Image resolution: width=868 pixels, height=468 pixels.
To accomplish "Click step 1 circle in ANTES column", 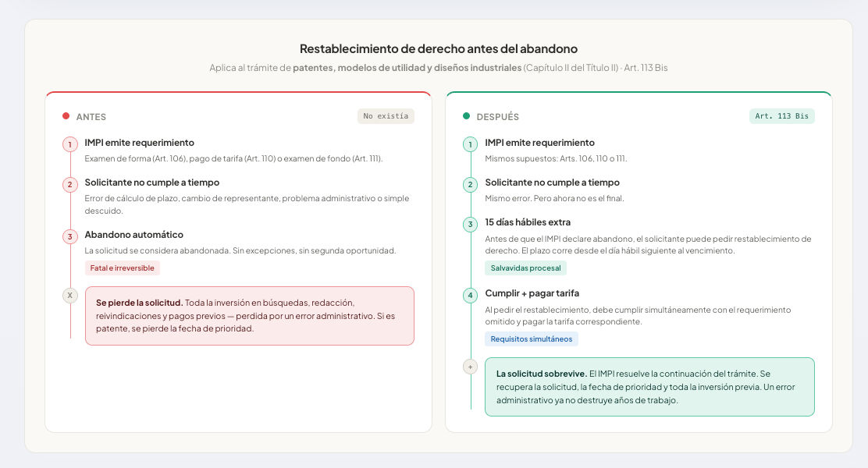I will tap(69, 144).
